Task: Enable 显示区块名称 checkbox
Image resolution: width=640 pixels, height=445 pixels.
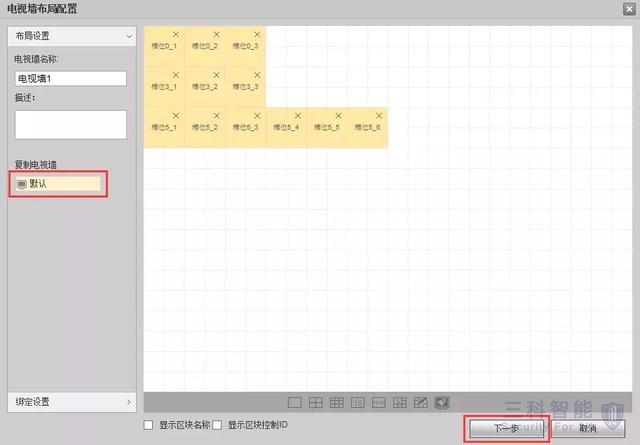Action: 150,425
